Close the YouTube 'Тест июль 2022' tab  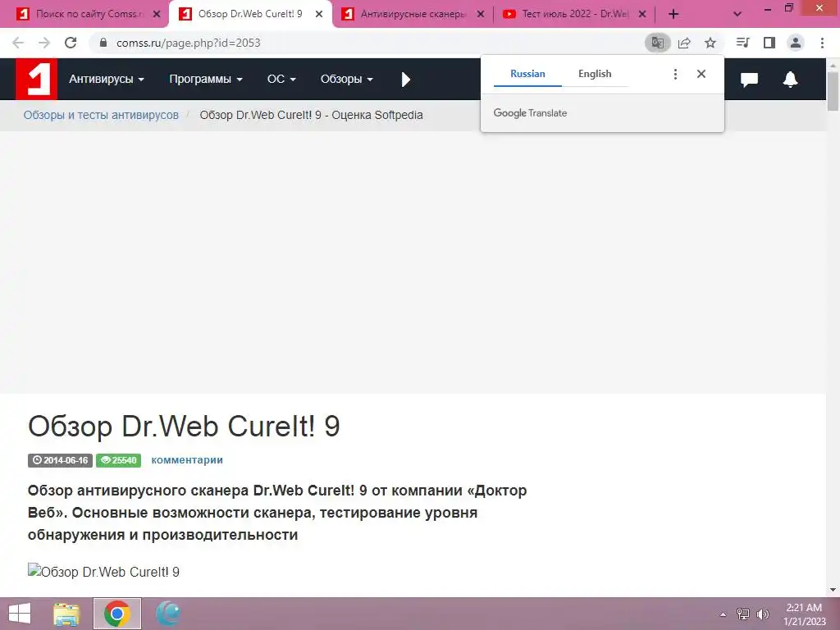point(642,14)
